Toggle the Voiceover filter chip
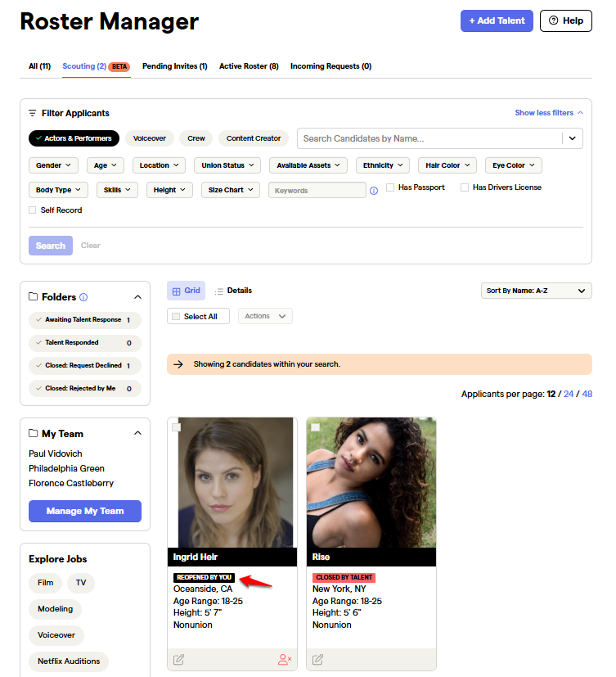This screenshot has height=677, width=616. click(149, 138)
